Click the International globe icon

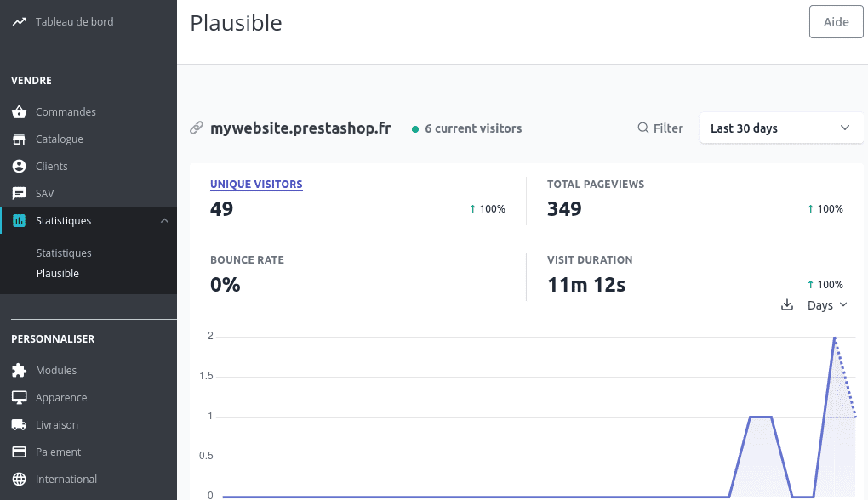(19, 479)
